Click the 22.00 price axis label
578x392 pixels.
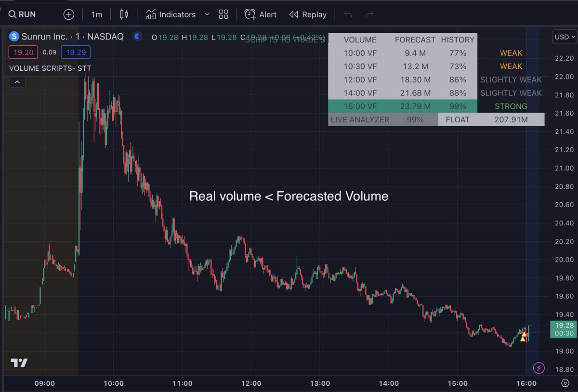(564, 77)
